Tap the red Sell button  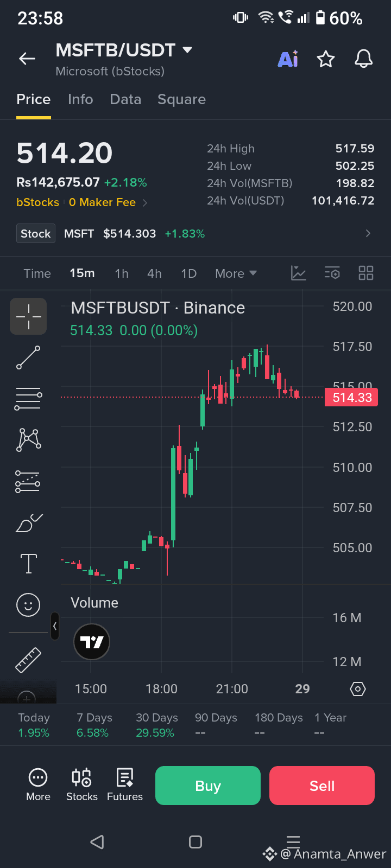[322, 786]
